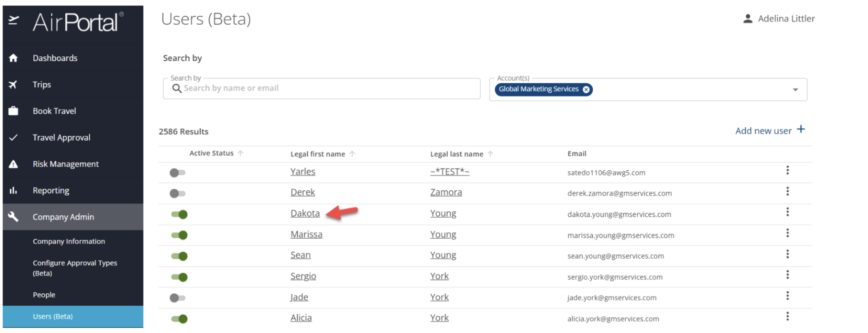Click the Email column header
868x333 pixels.
coord(577,154)
